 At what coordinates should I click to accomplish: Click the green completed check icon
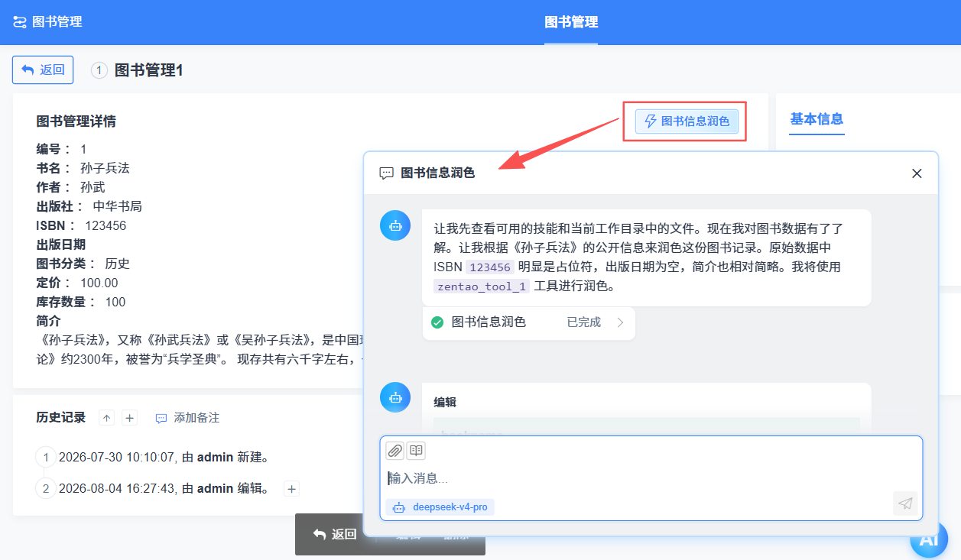437,322
